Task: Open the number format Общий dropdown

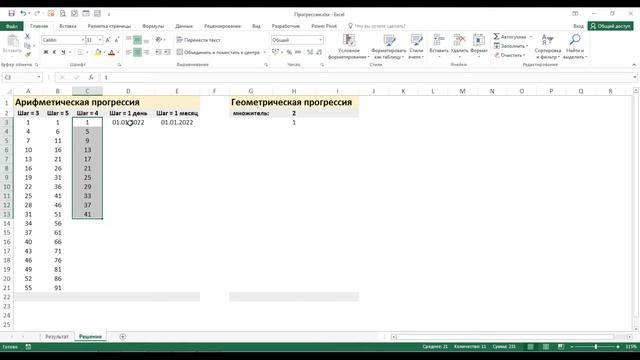Action: [320, 40]
